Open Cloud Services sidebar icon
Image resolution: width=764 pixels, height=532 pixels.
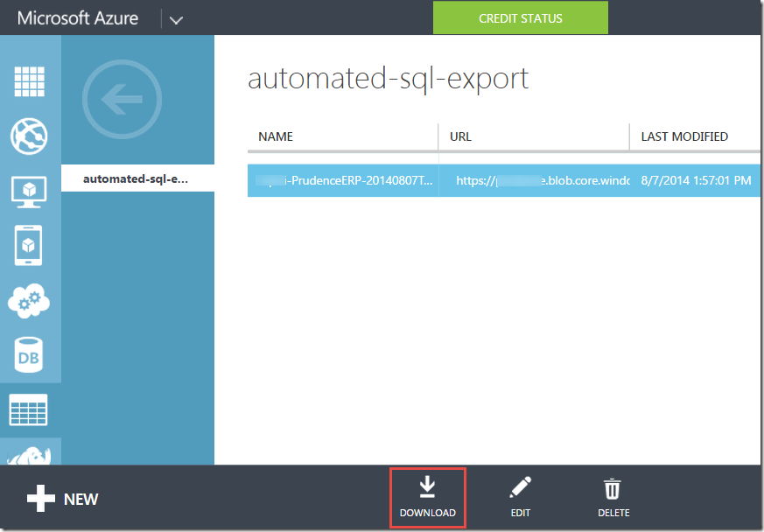(29, 301)
